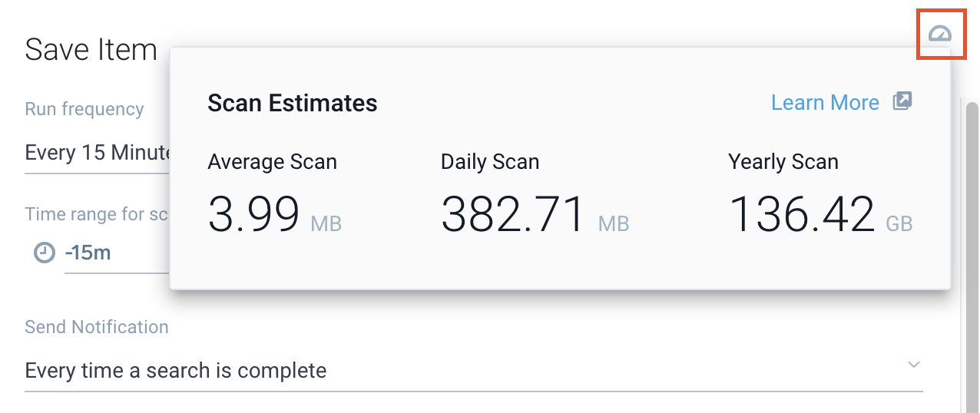
Task: Select the Daily Scan value 382.71
Action: click(x=513, y=214)
